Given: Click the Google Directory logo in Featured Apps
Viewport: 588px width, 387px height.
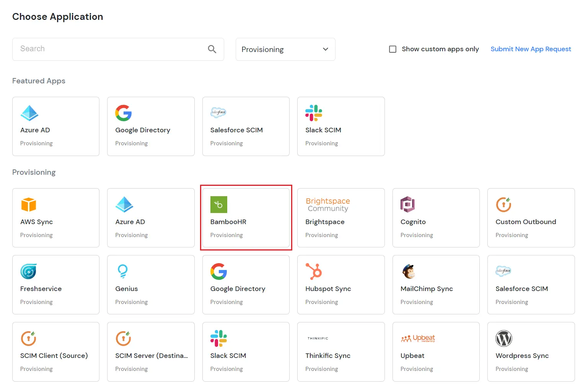Looking at the screenshot, I should coord(124,113).
